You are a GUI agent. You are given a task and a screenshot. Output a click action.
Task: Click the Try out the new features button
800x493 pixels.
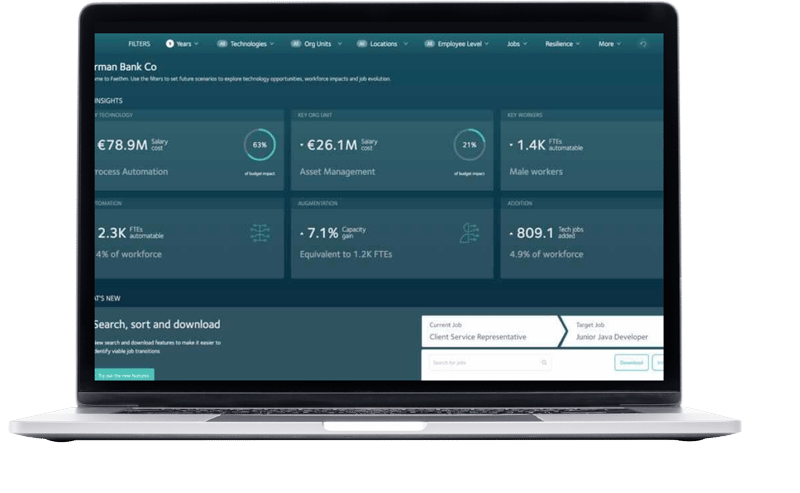[124, 375]
